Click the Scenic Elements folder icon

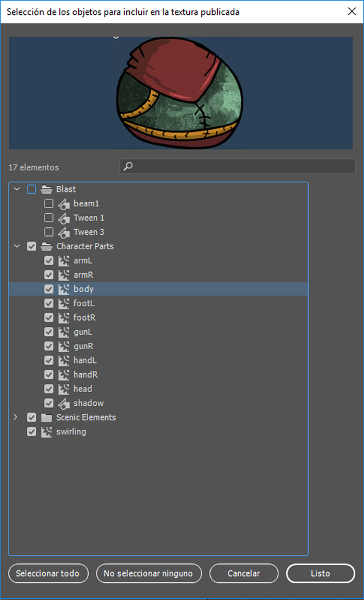(46, 418)
